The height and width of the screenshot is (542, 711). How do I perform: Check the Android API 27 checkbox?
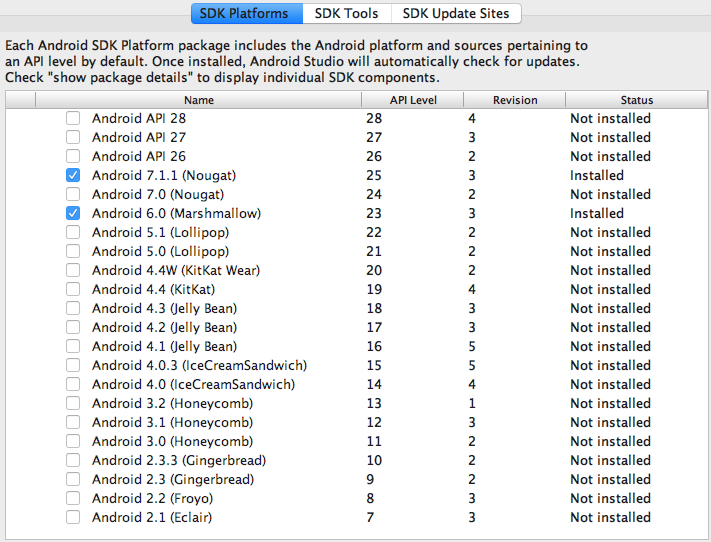(x=73, y=137)
